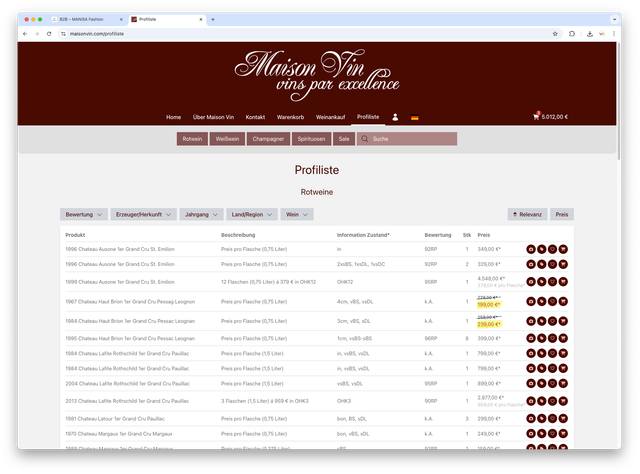Open the Jahrgang filter dropdown
The height and width of the screenshot is (474, 640).
pyautogui.click(x=201, y=214)
